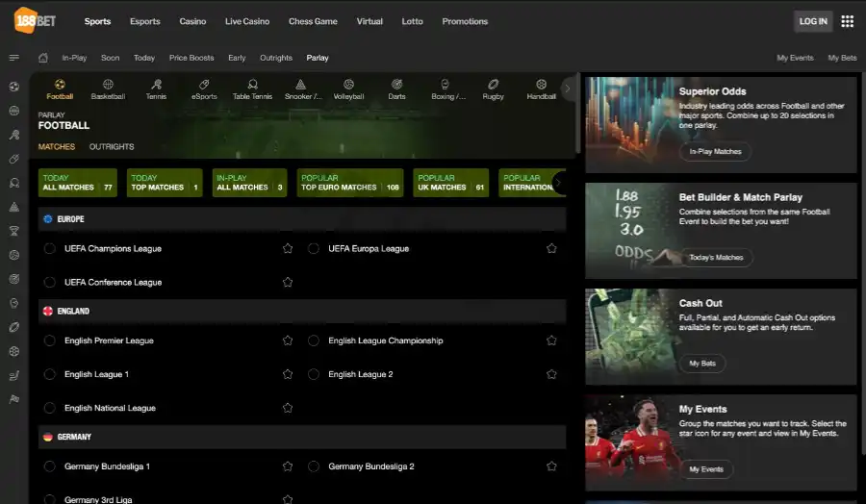
Task: Favorite UEFA Champions League with star
Action: click(288, 248)
